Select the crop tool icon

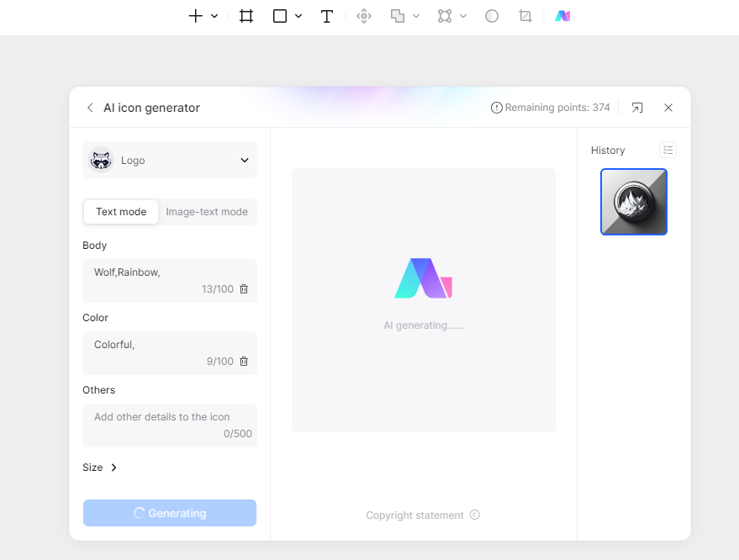pos(525,16)
